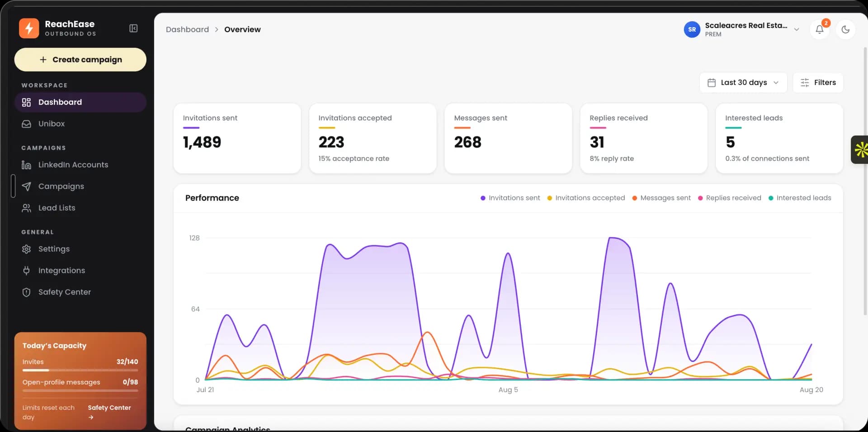Click the 0.3% of connections sent text
The image size is (868, 432).
tap(767, 159)
